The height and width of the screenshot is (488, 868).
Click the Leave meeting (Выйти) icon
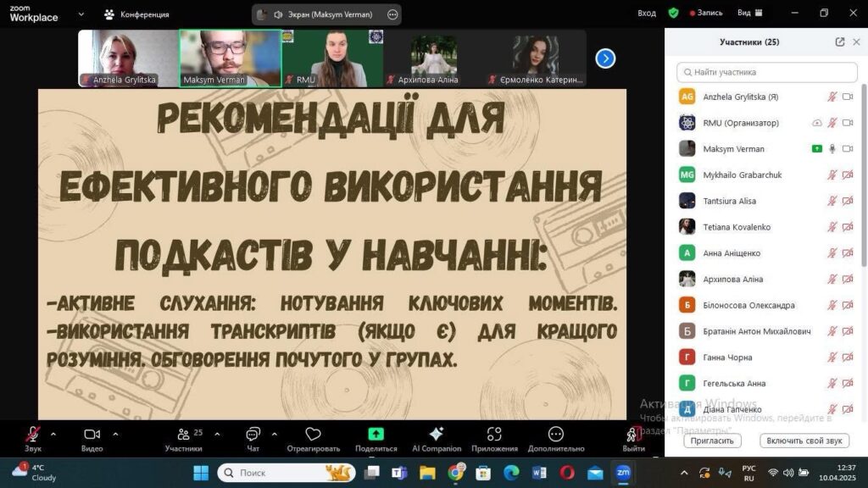[x=633, y=435]
